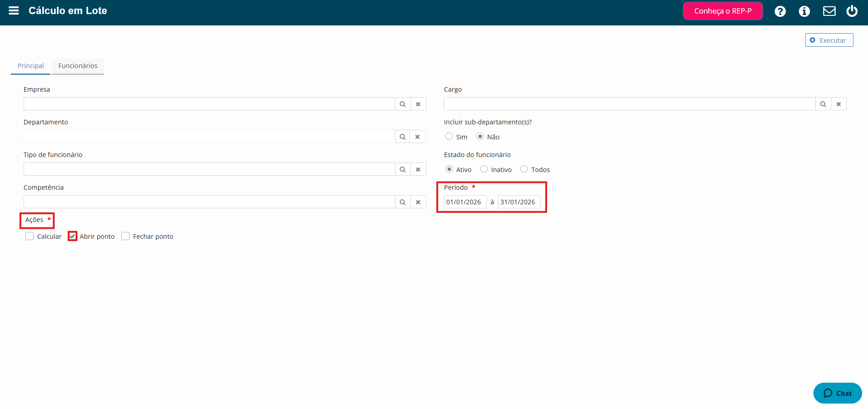Select Todos employee state
The width and height of the screenshot is (868, 409).
tap(524, 169)
